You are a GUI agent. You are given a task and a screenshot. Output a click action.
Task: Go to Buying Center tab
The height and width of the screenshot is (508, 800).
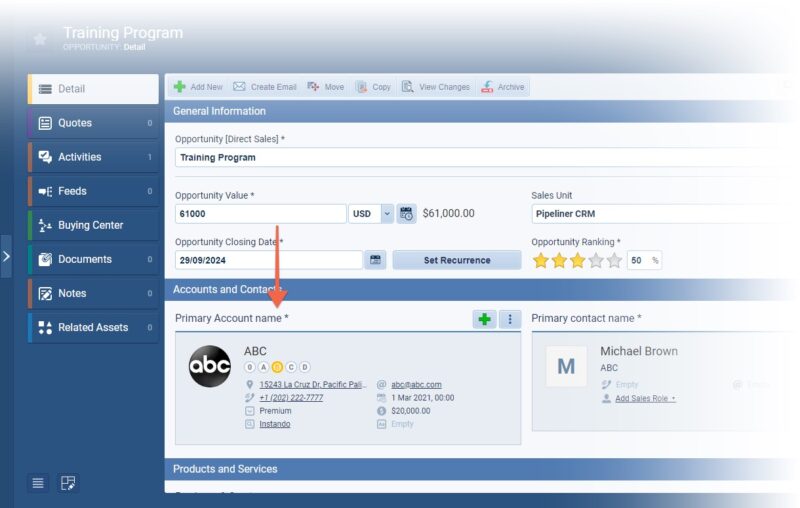[x=93, y=225]
